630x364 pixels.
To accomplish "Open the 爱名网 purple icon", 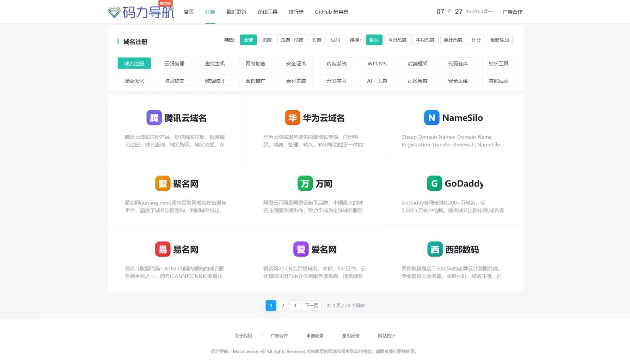I will [301, 249].
